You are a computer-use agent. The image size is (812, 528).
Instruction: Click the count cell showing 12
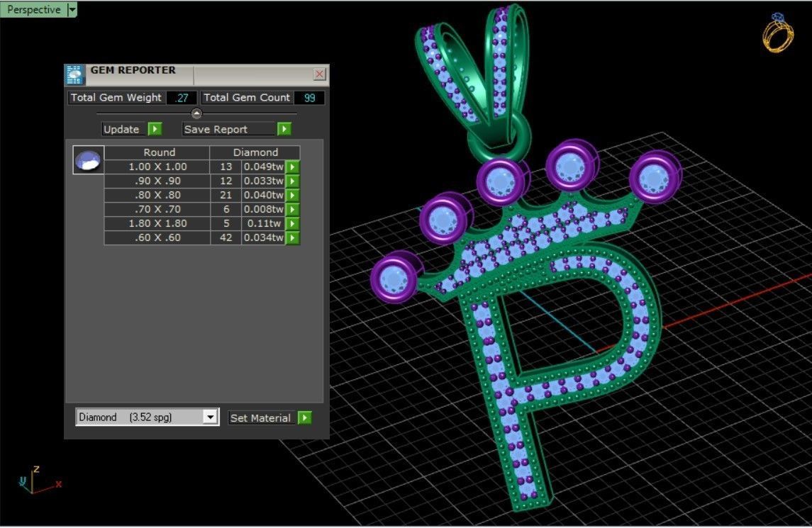(x=226, y=181)
